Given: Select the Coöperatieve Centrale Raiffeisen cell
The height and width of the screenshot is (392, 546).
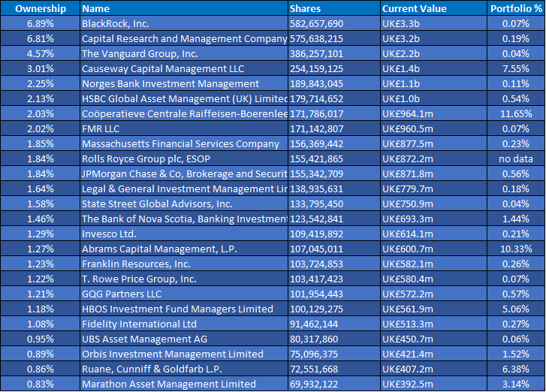Looking at the screenshot, I should click(x=184, y=113).
